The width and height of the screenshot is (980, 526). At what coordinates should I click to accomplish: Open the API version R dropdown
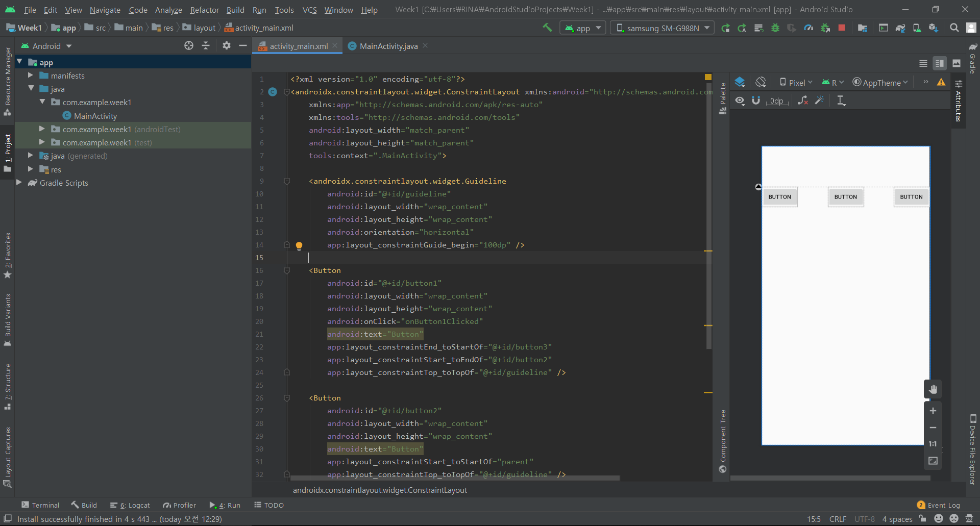pos(833,82)
